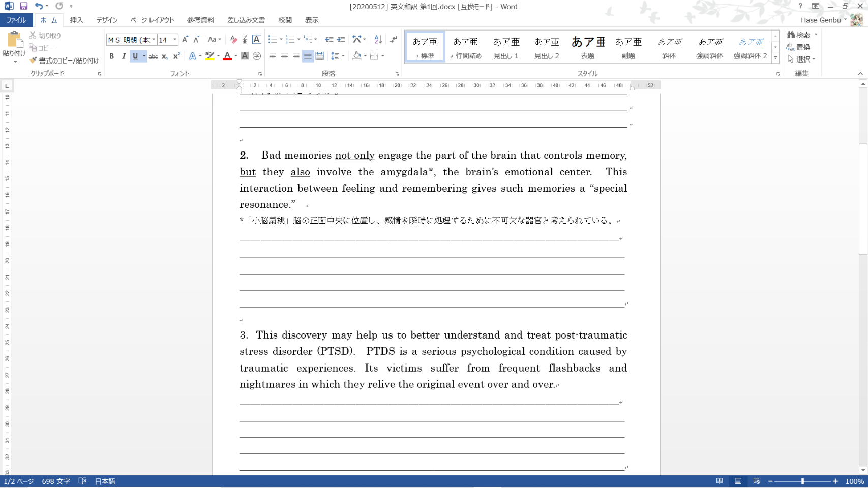Open Word Help with the question mark
This screenshot has height=488, width=868.
pyautogui.click(x=800, y=6)
